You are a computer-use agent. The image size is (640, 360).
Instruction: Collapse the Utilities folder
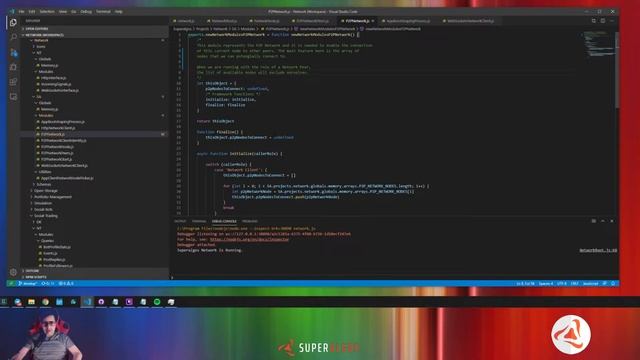45,172
